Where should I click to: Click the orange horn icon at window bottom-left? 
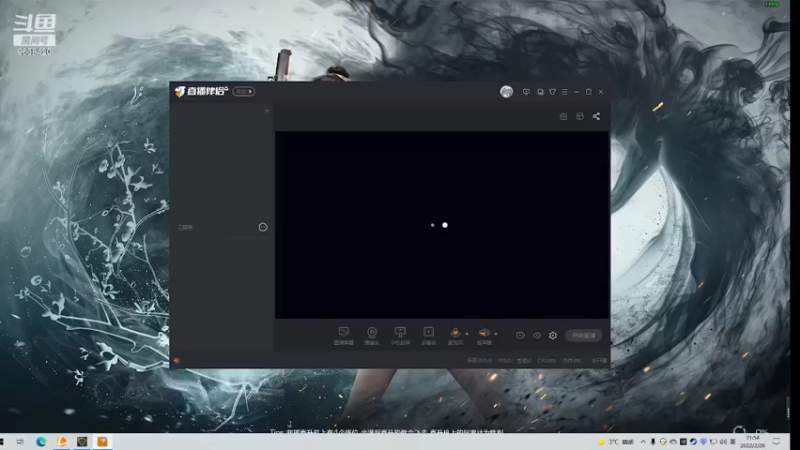point(177,360)
